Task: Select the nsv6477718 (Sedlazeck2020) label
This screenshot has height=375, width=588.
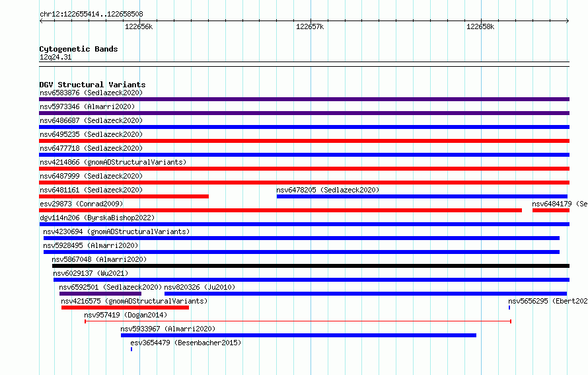Action: 91,148
